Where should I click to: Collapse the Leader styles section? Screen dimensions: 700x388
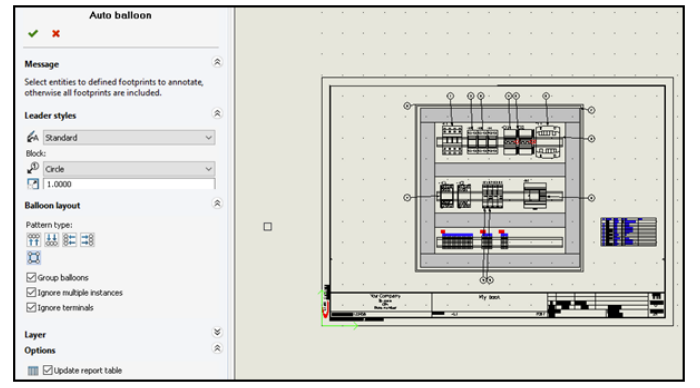217,113
